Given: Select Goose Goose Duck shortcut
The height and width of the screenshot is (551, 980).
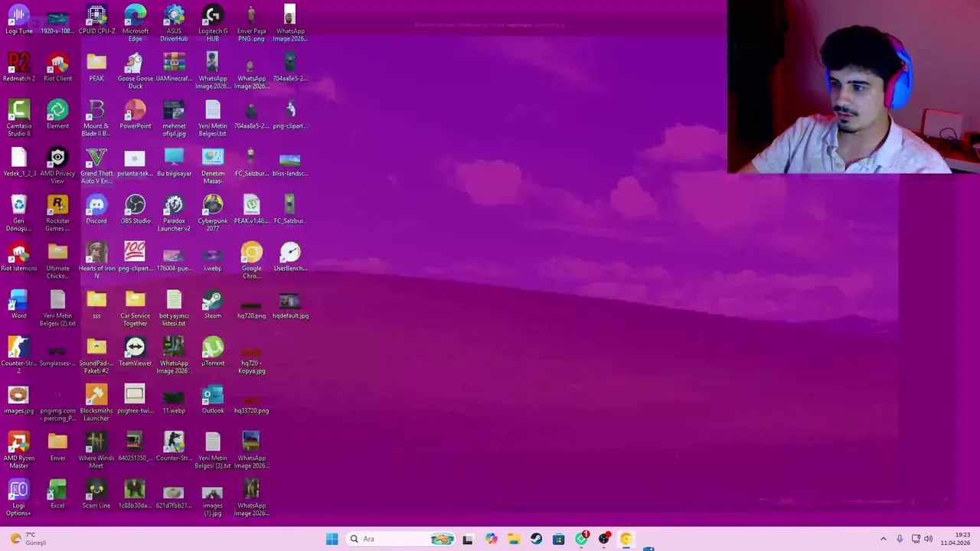Looking at the screenshot, I should pyautogui.click(x=136, y=71).
